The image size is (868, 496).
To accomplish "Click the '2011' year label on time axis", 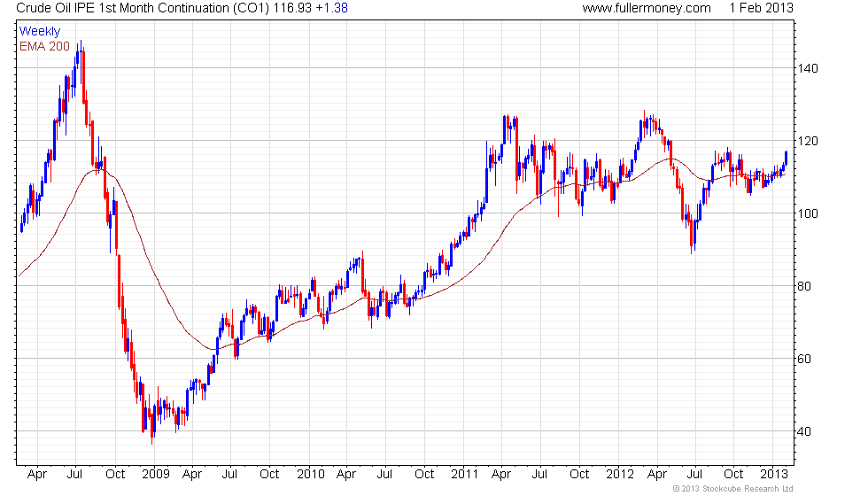I will pos(464,475).
